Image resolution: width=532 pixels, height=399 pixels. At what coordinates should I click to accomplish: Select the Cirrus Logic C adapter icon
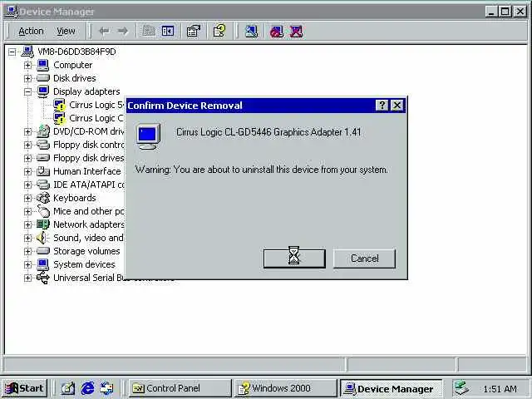click(59, 118)
